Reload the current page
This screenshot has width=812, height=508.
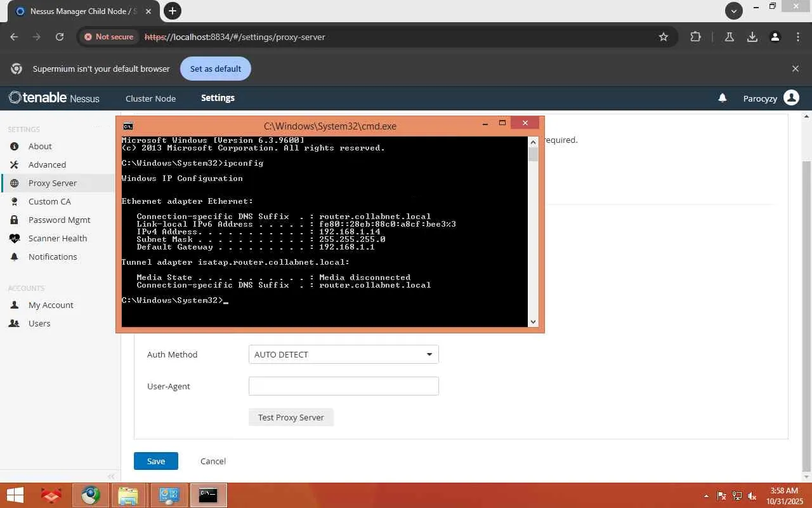[x=60, y=37]
